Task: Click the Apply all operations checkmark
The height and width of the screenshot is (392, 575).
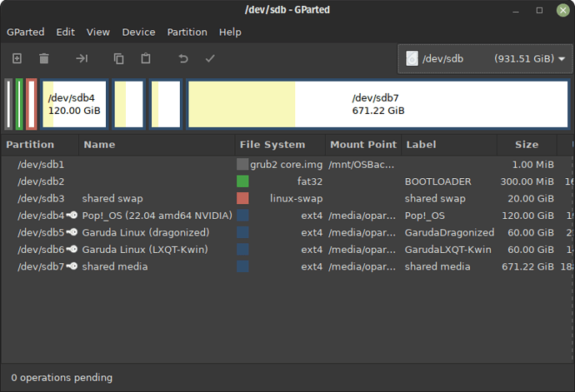Action: coord(210,58)
